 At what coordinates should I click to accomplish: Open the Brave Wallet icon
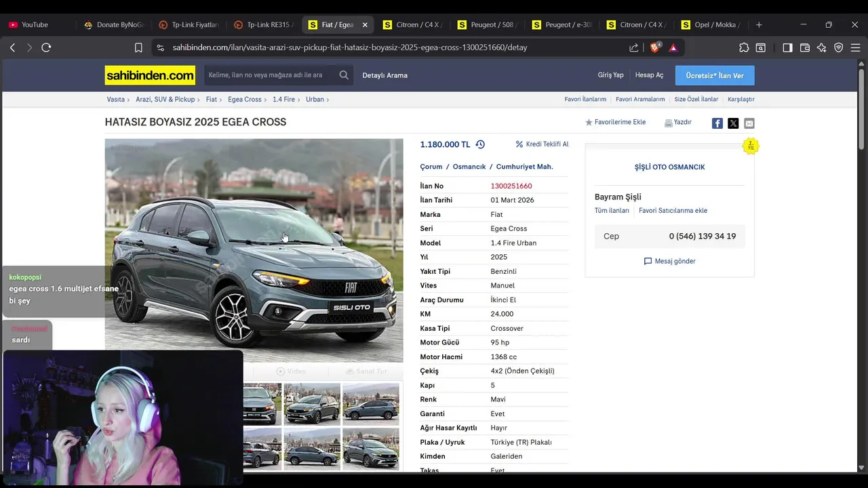point(805,47)
